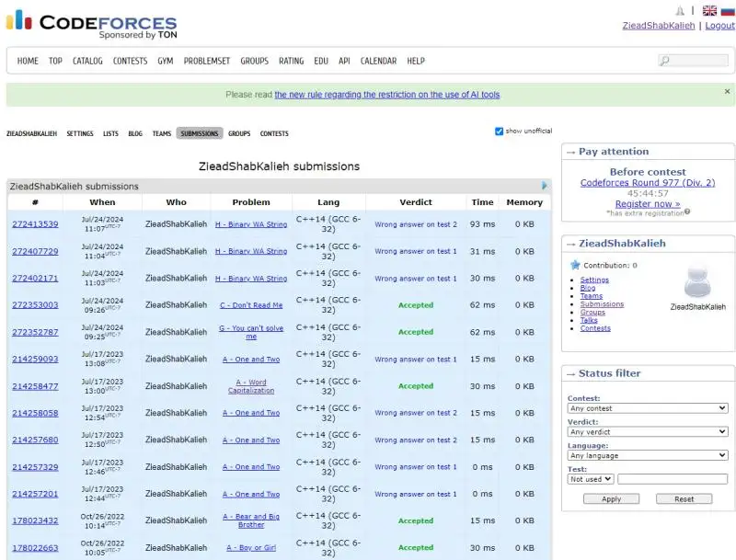
Task: Click the Codeforces logo
Action: 92,20
